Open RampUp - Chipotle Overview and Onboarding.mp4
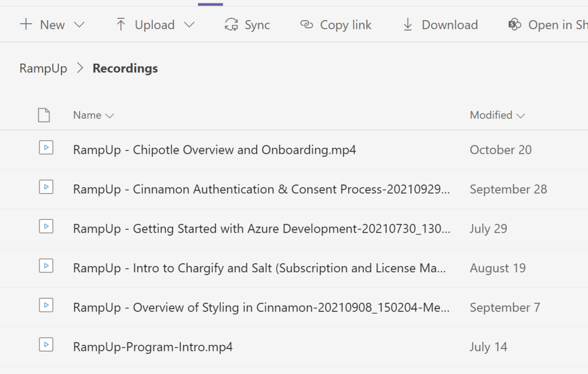 214,150
